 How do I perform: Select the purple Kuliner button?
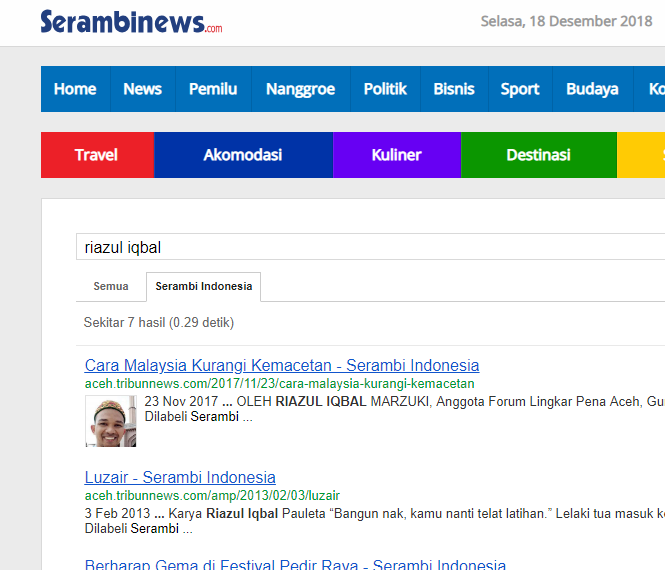(x=397, y=155)
